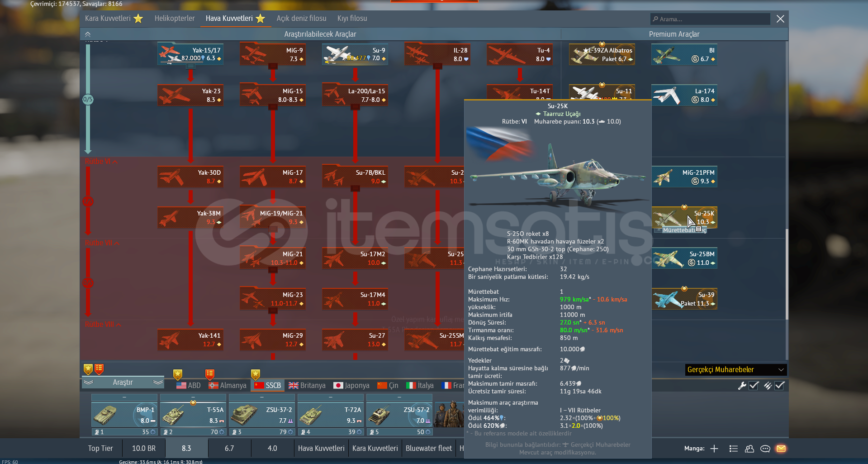Collapse the research tree with the top-left chevron
The image size is (868, 464).
[88, 34]
